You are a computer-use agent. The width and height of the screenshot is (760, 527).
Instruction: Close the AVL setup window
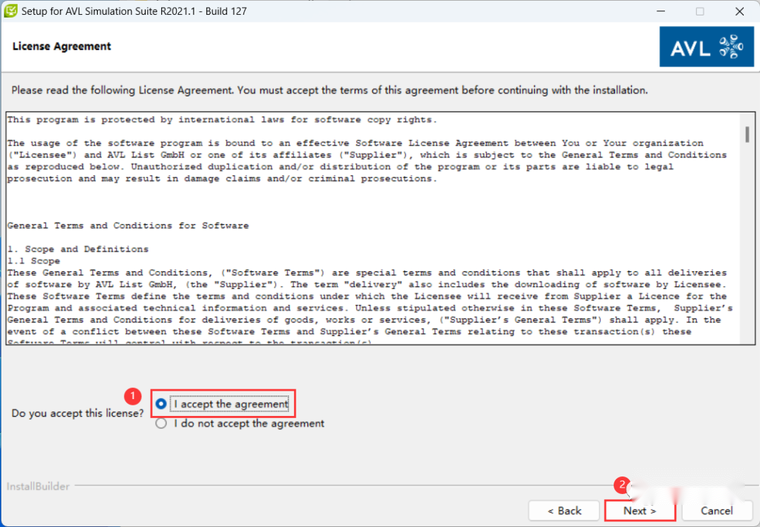[x=739, y=11]
